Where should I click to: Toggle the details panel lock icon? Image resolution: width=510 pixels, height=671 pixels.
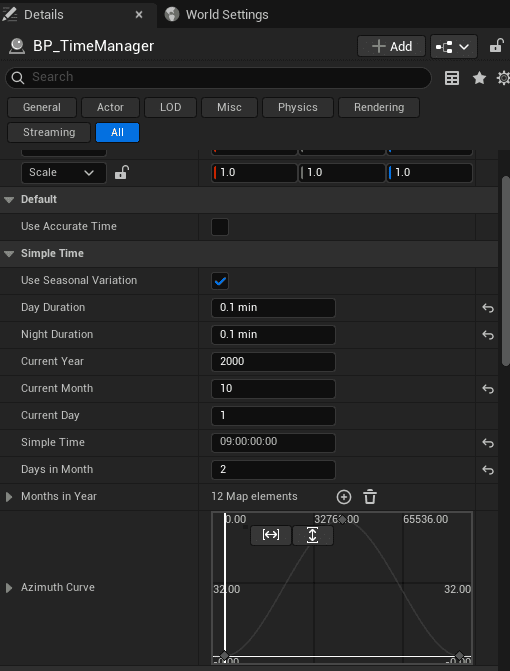(x=496, y=46)
